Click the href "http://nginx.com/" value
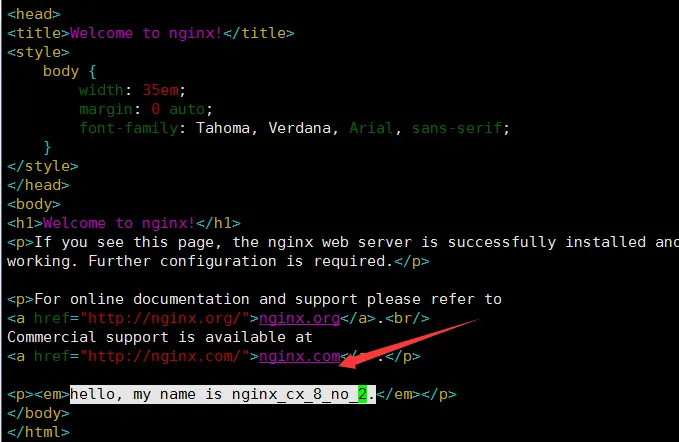 pos(164,356)
